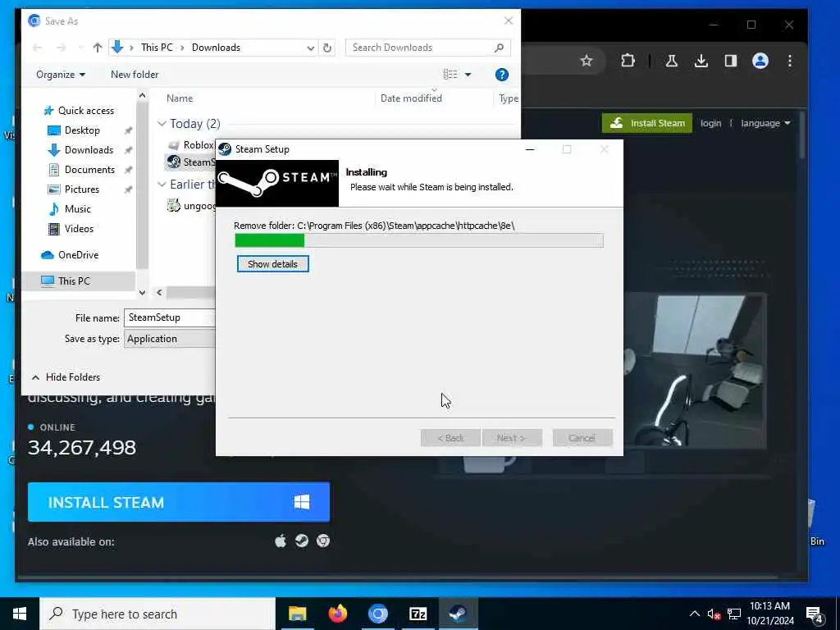The height and width of the screenshot is (630, 840).
Task: Click the muted volume tray icon
Action: point(714,614)
